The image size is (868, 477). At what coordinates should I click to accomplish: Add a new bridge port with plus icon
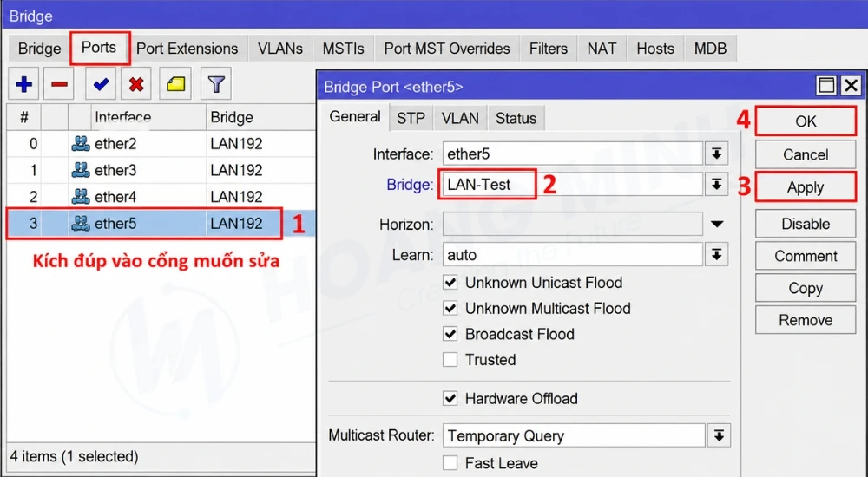pos(23,84)
